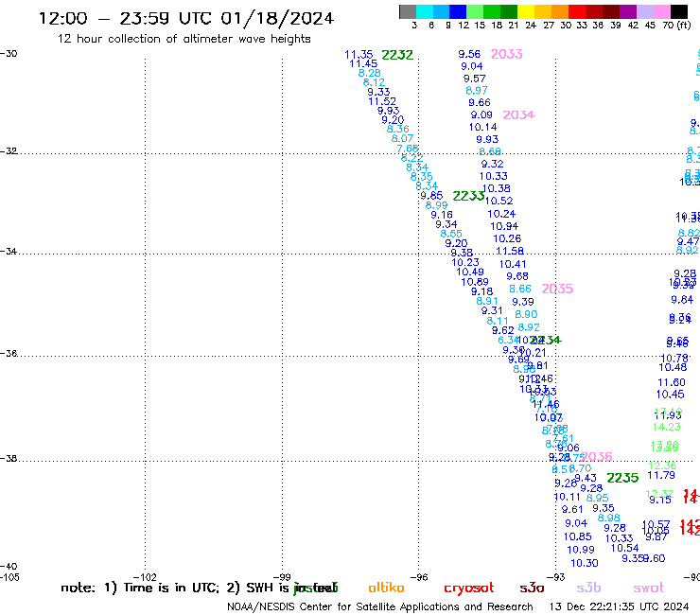Click the wave height value '11.60'
Viewport: 700px width, 615px height.
coord(672,382)
